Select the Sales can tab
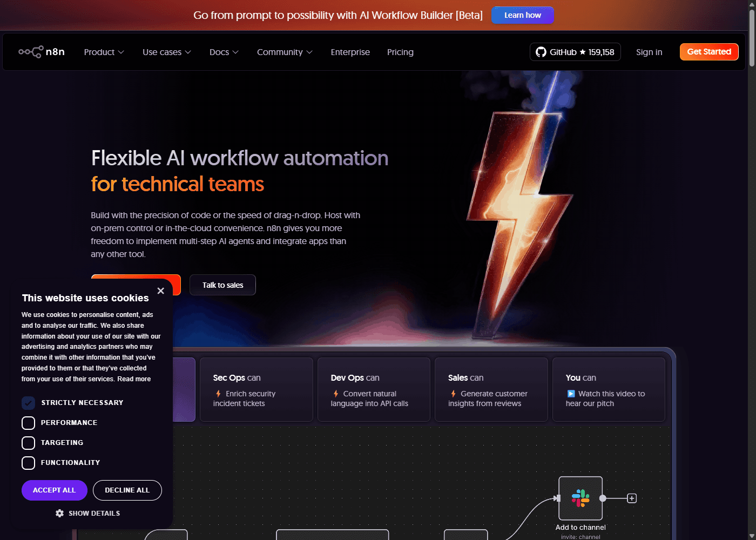Image resolution: width=756 pixels, height=540 pixels. (491, 389)
